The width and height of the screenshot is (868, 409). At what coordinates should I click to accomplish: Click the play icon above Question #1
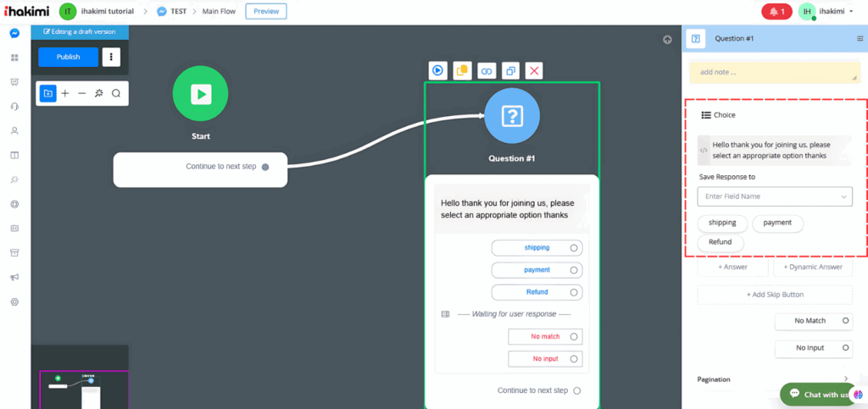tap(437, 70)
